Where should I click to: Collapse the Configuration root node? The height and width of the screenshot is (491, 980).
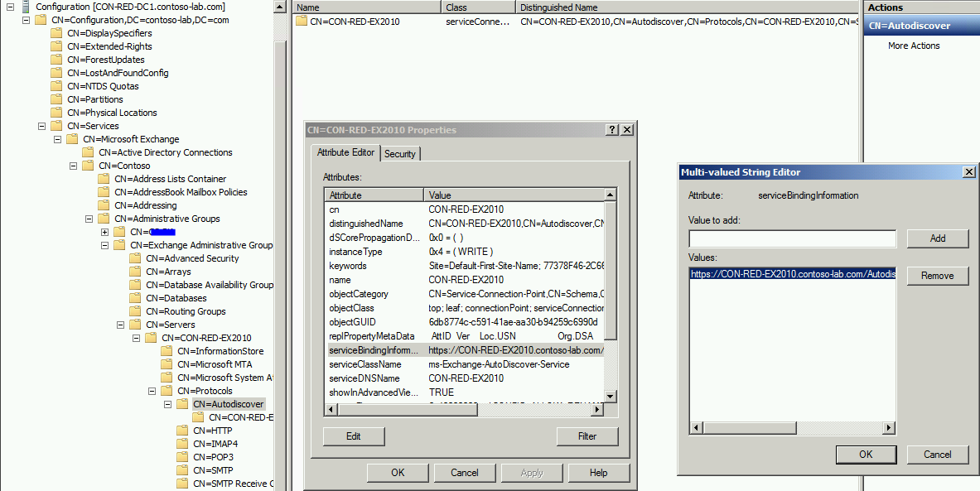pos(10,7)
